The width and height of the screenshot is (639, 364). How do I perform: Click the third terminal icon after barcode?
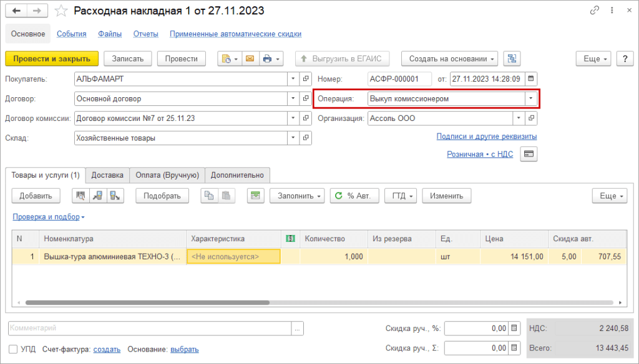tap(115, 196)
